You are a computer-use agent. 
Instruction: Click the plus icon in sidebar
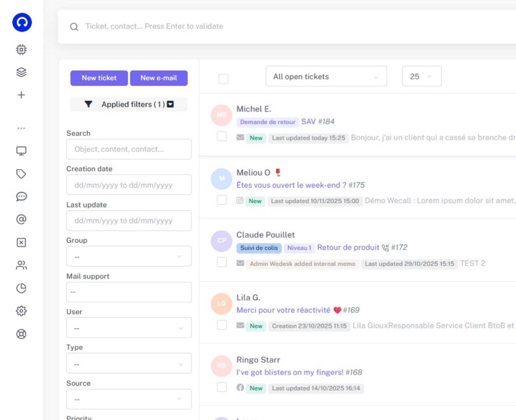[21, 95]
